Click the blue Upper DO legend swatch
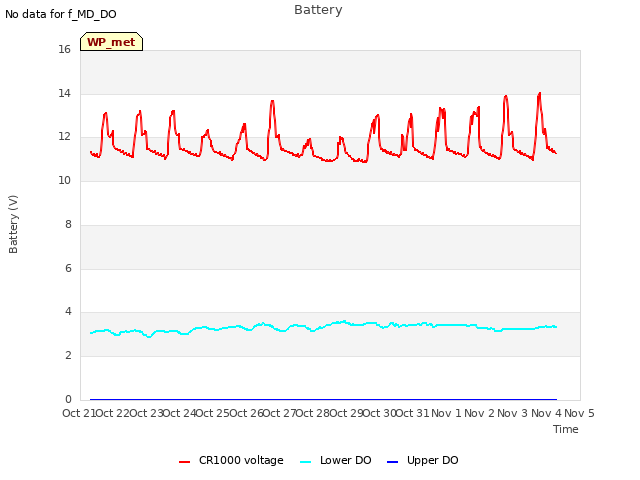This screenshot has height=480, width=640. (392, 462)
